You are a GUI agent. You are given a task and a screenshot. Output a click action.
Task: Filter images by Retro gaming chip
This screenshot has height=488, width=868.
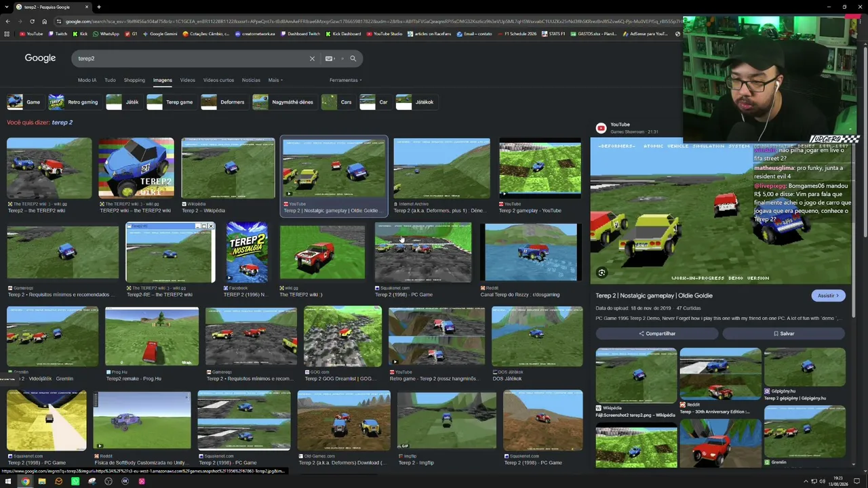coord(74,102)
